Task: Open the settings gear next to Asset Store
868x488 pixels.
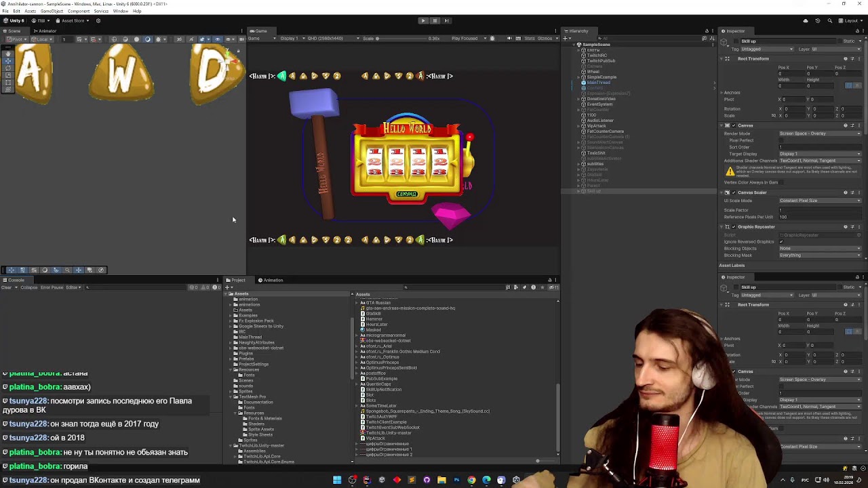Action: tap(98, 20)
